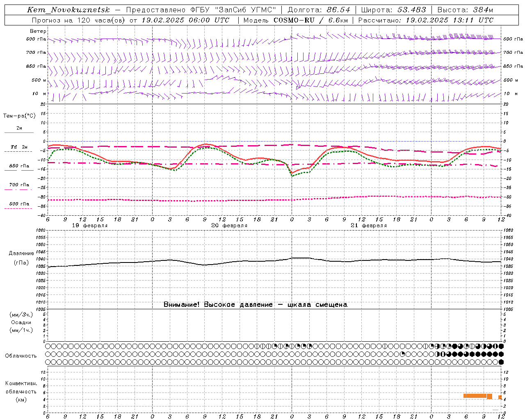Select the elevation text Высота: 384м

pyautogui.click(x=465, y=10)
